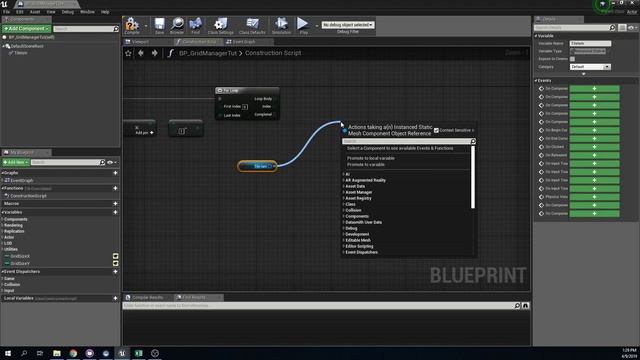The width and height of the screenshot is (640, 360).
Task: Navigate back with the graph left arrow
Action: click(141, 53)
